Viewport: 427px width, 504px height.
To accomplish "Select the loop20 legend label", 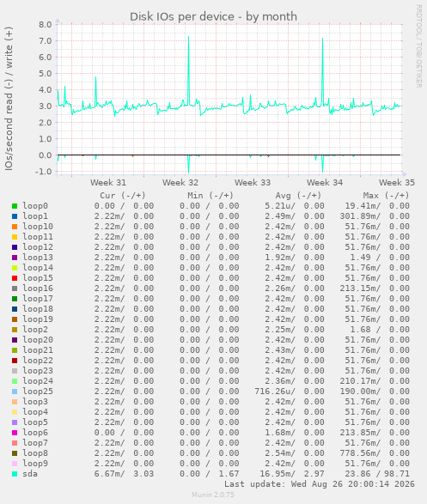I will (x=38, y=340).
